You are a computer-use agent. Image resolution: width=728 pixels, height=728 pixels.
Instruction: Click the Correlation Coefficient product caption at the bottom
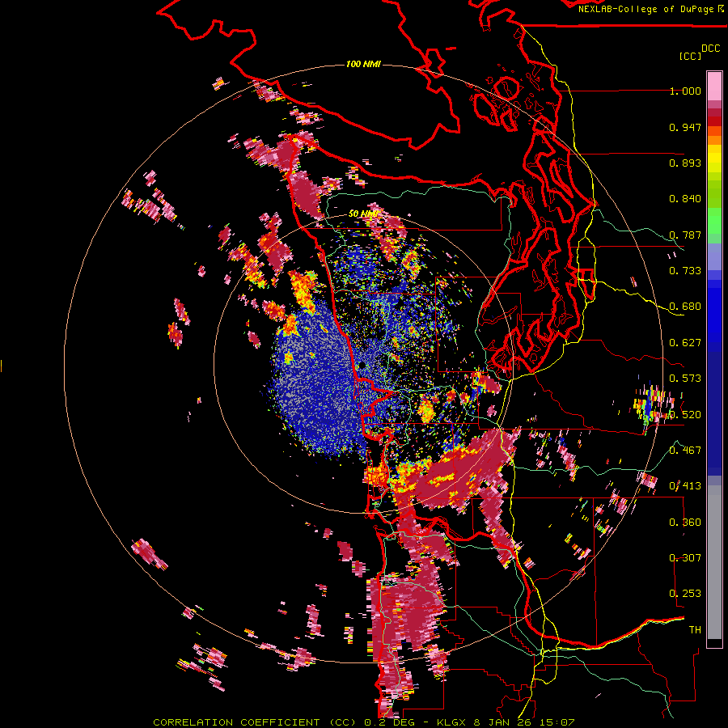363,722
